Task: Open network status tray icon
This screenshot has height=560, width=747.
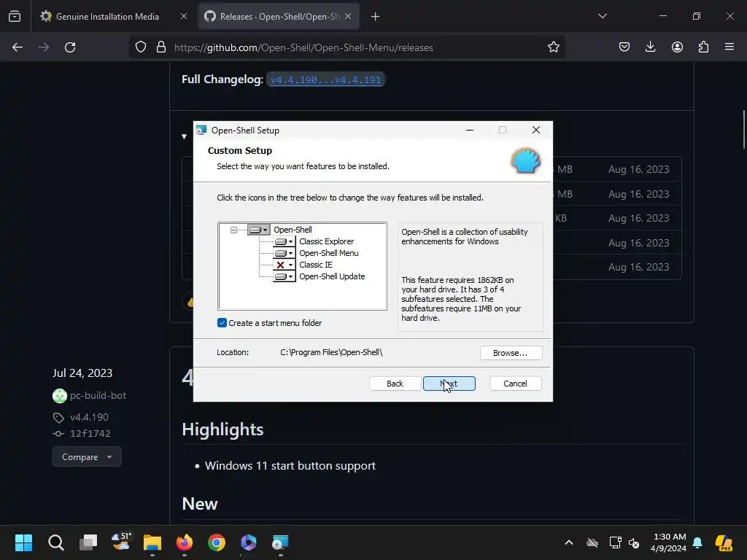Action: tap(615, 542)
